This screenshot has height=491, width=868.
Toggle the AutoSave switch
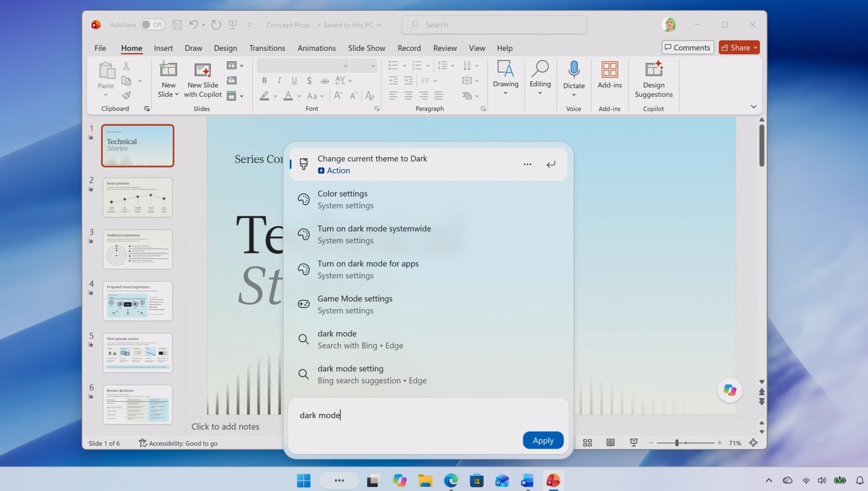tap(152, 25)
